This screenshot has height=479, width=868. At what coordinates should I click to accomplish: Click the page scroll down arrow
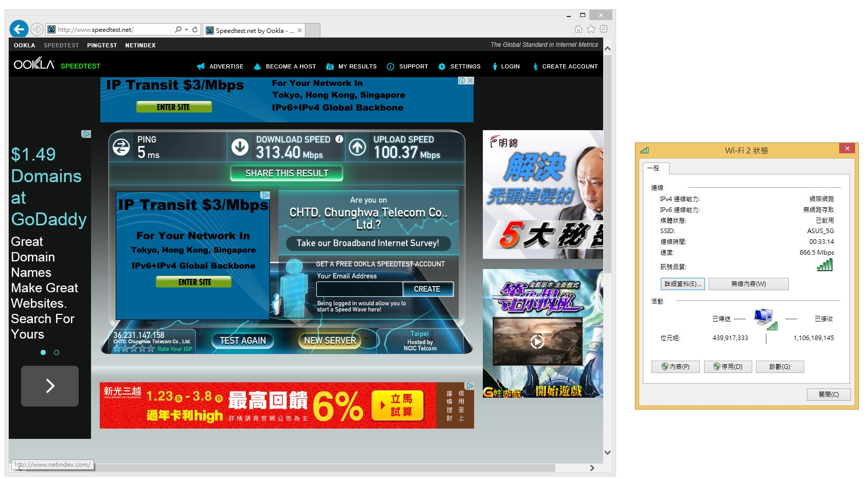[607, 453]
